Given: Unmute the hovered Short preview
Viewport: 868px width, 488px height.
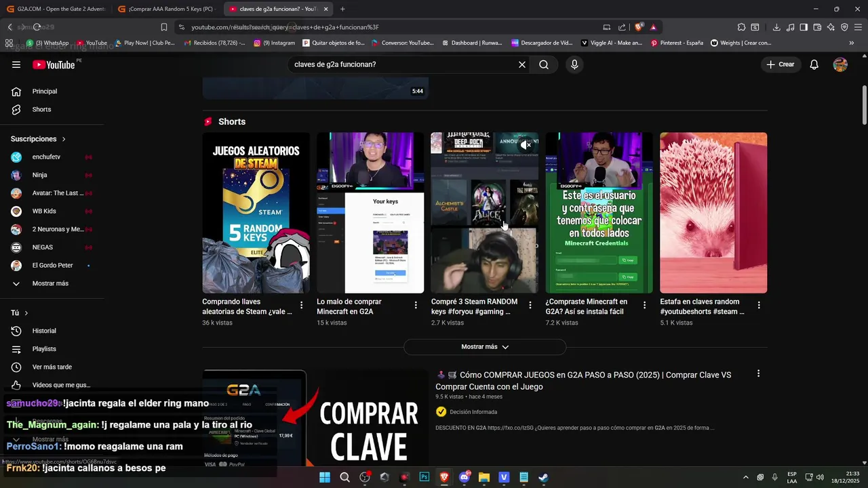Looking at the screenshot, I should point(526,145).
